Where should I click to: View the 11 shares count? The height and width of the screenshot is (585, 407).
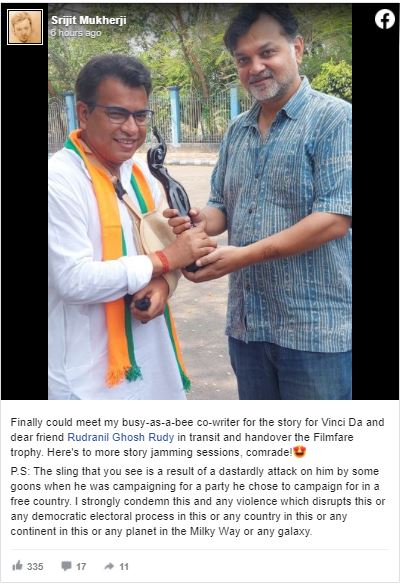pos(124,567)
